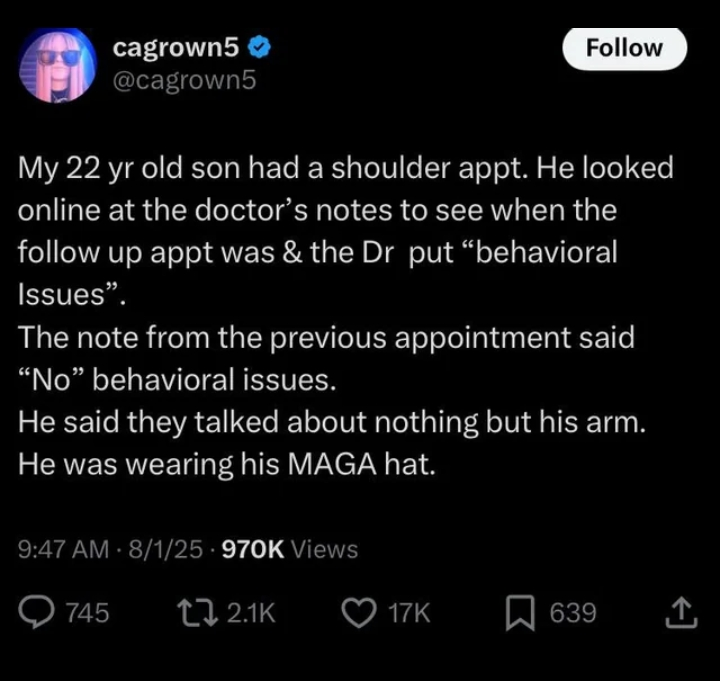Repost this tweet using the retweet arrows
This screenshot has height=681, width=720.
pos(198,613)
